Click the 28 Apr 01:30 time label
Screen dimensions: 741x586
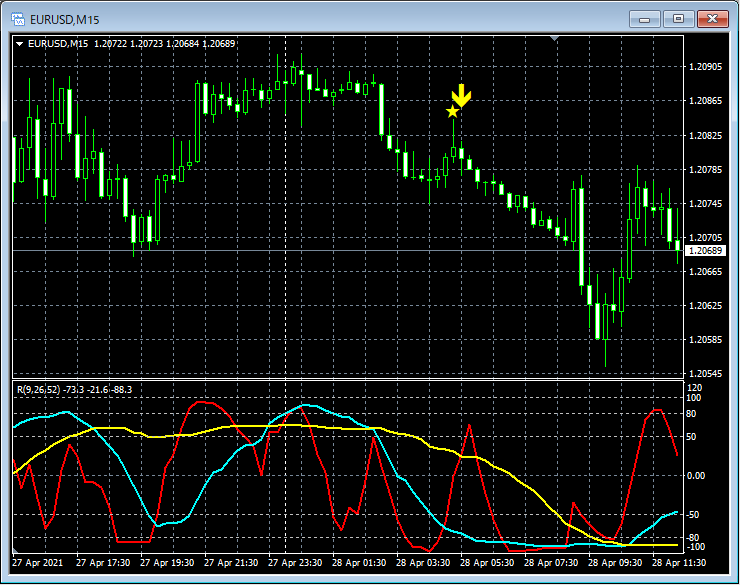tap(359, 563)
